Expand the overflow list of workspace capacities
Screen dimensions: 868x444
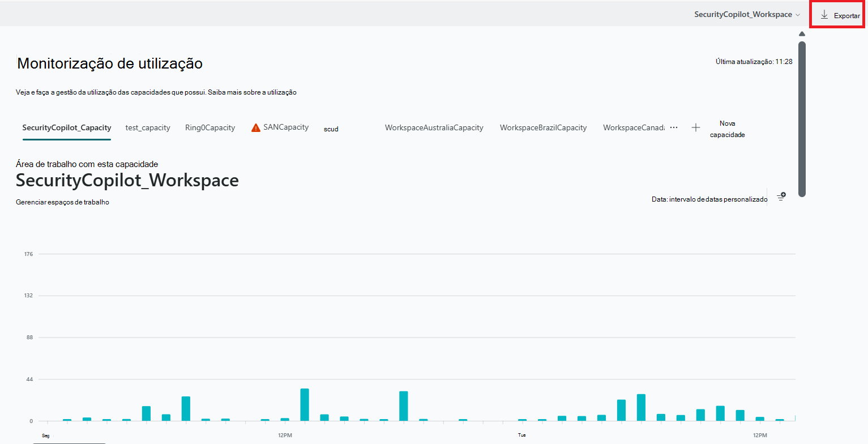click(x=673, y=128)
